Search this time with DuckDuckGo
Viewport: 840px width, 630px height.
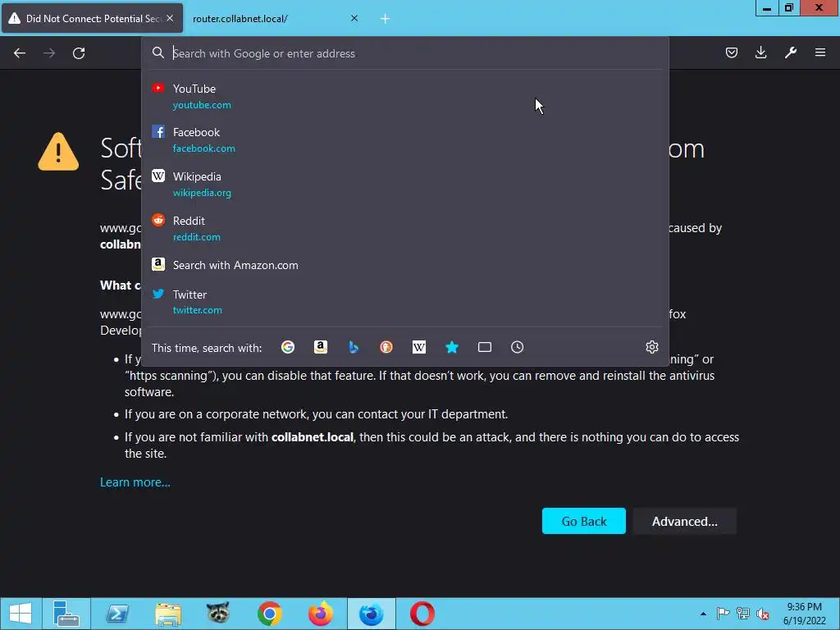[x=386, y=347]
